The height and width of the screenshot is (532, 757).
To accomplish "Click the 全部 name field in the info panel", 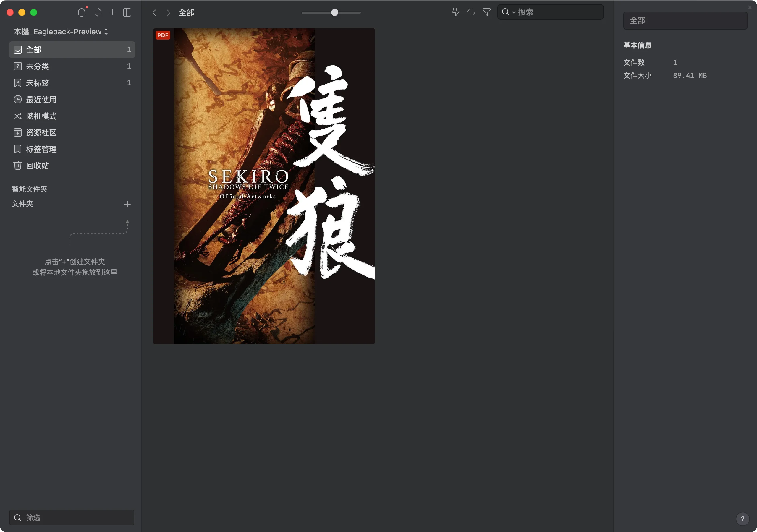I will point(685,20).
